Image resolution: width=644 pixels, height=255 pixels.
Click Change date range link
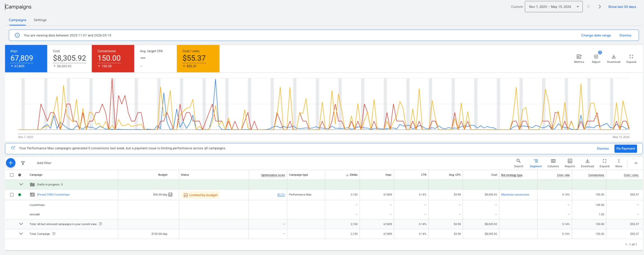[x=596, y=35]
